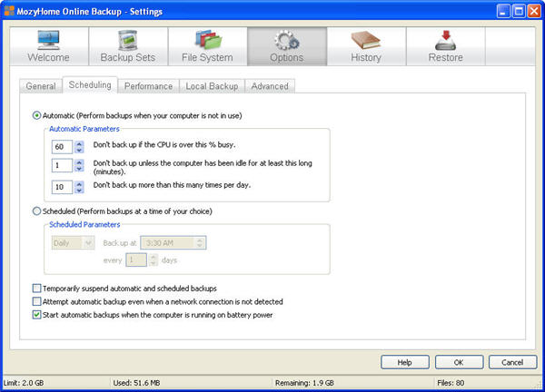The image size is (545, 392).
Task: Decrease the backups per day value
Action: 79,191
